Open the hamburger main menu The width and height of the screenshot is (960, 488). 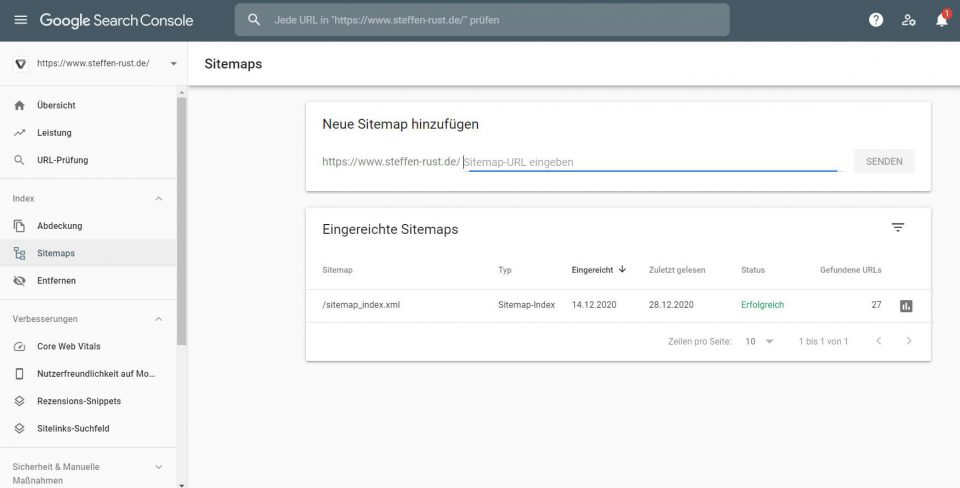(20, 20)
